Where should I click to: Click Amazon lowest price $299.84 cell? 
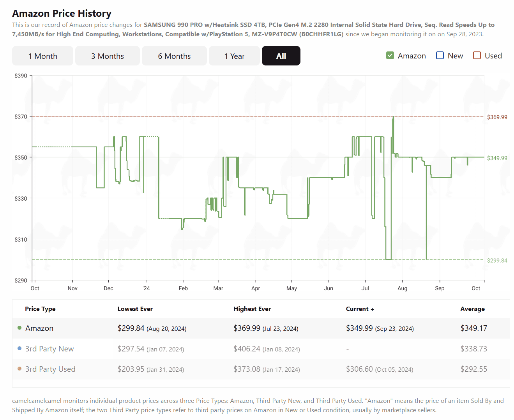152,328
